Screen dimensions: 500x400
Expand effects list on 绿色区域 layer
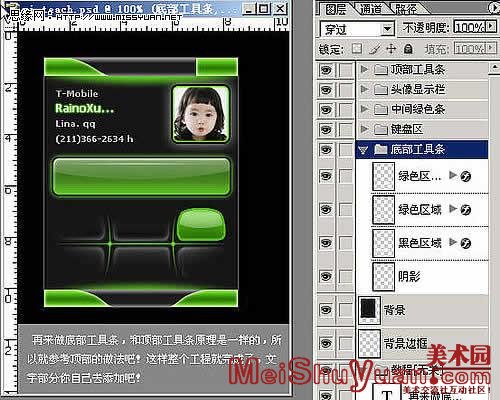(452, 208)
